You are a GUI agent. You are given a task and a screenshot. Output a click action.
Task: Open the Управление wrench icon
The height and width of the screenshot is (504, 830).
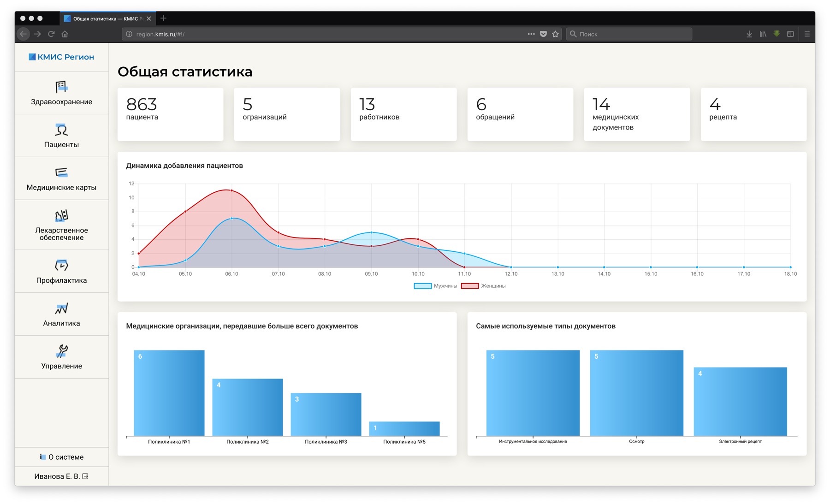pyautogui.click(x=61, y=351)
